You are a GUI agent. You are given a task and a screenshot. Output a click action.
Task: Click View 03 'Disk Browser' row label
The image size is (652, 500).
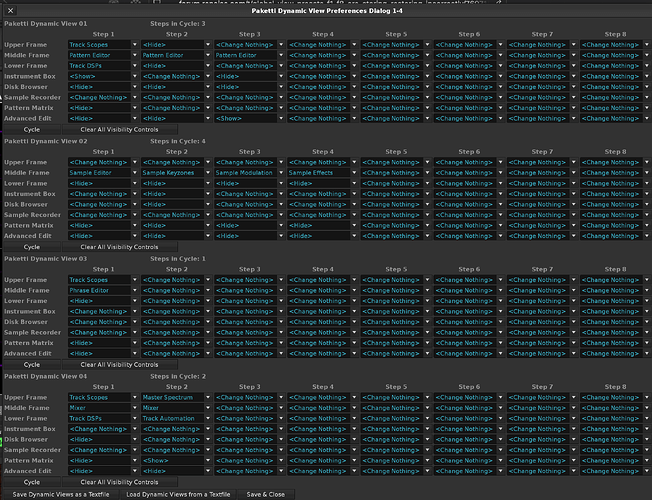26,322
